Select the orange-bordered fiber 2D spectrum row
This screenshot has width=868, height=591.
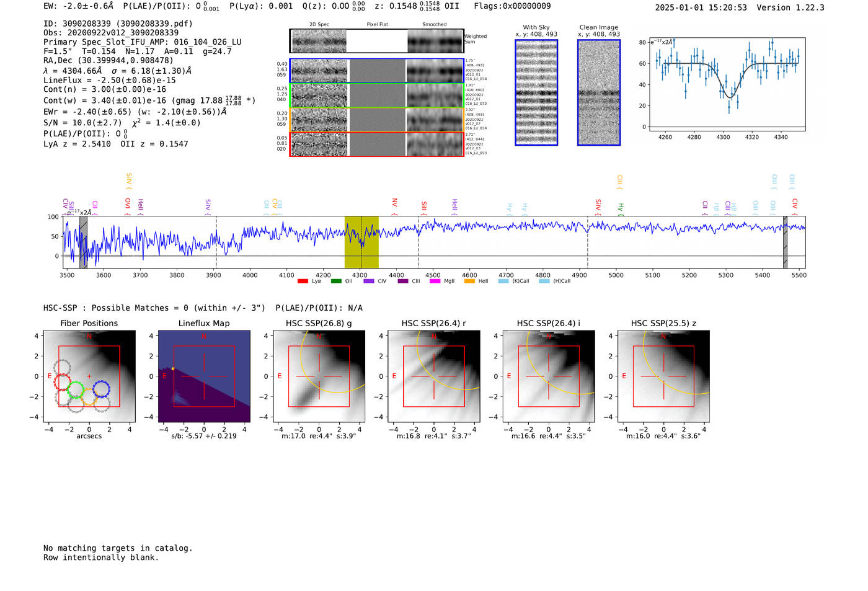377,120
